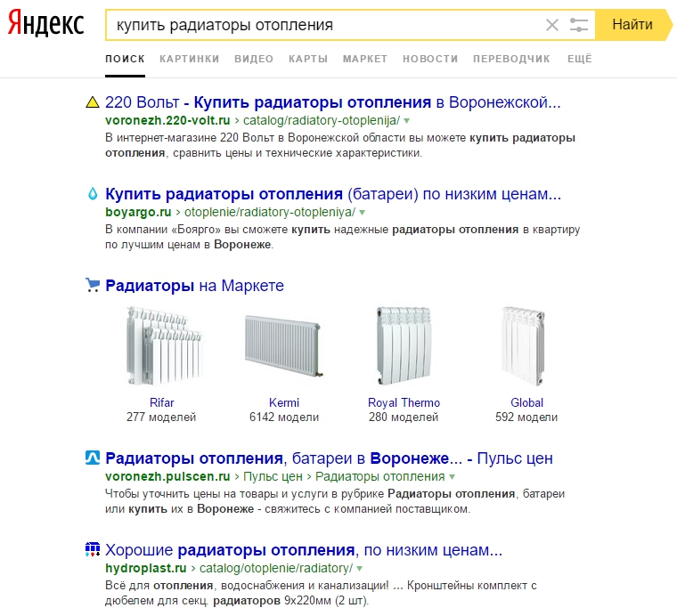Open boyargo.ru domain link
Viewport: 677px width, 616px height.
138,212
